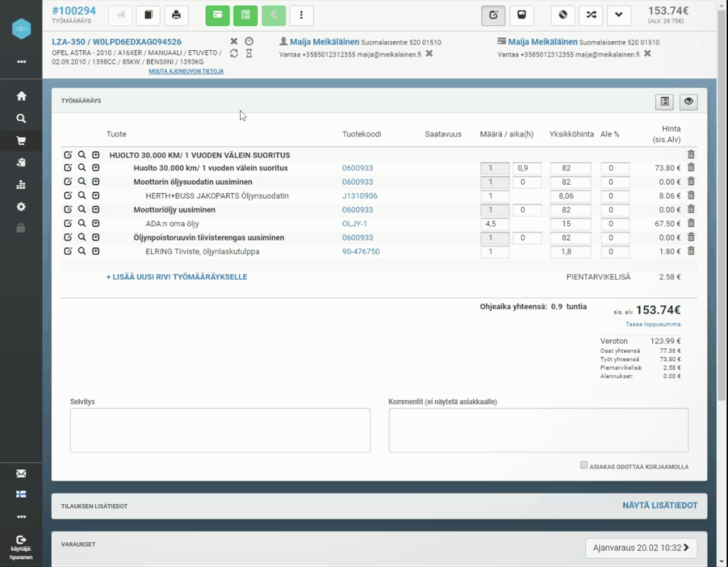Open product code 90-476750 link

point(361,251)
